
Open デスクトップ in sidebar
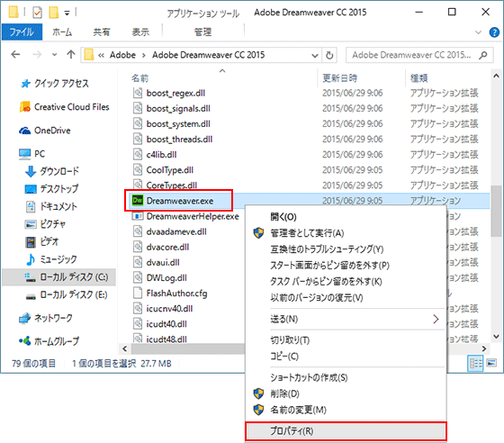[x=51, y=189]
